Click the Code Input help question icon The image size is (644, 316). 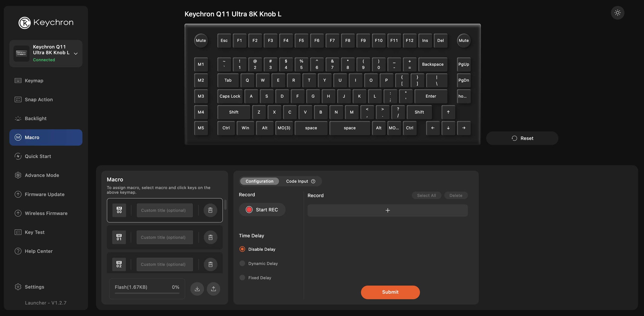point(313,181)
